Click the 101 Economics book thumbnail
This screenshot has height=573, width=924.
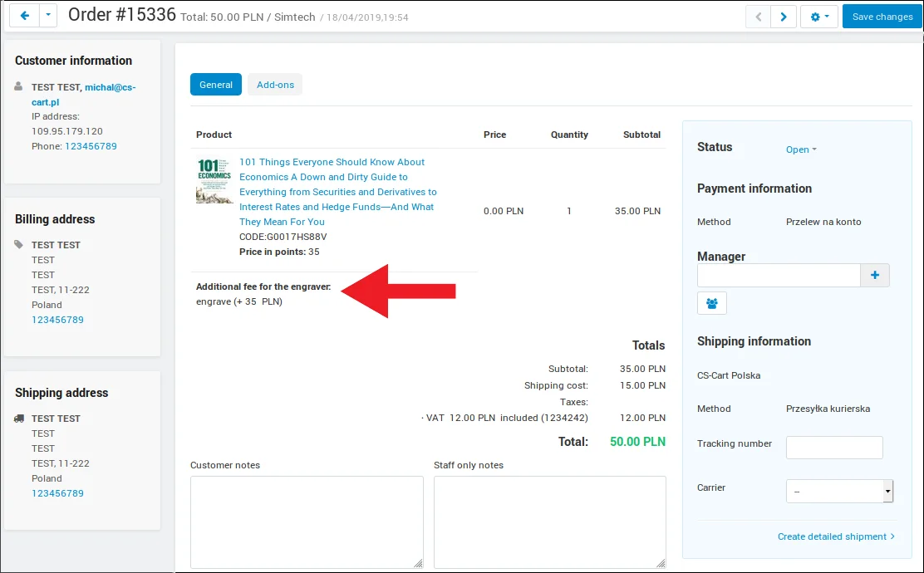(214, 181)
